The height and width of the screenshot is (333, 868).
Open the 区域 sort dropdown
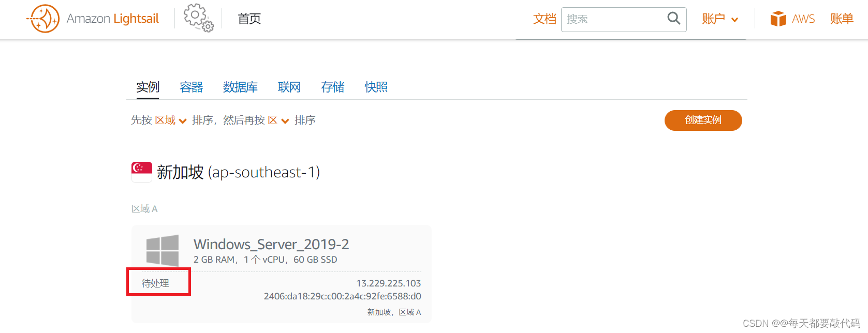[171, 120]
